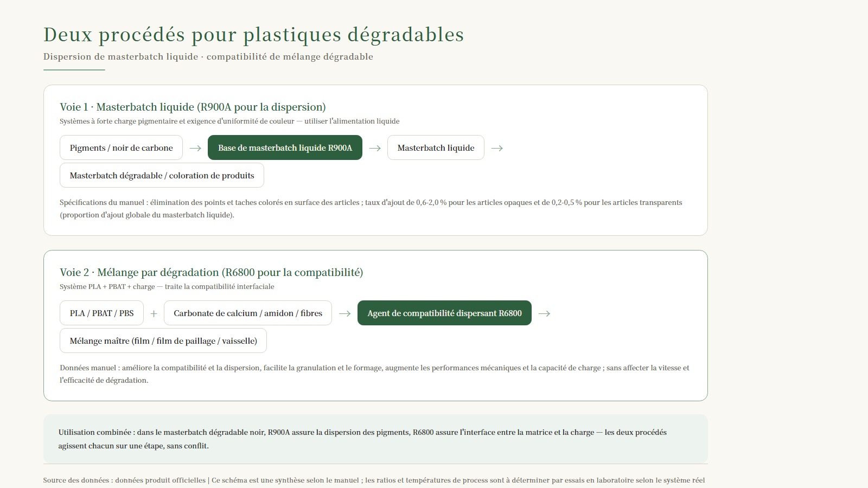Image resolution: width=868 pixels, height=488 pixels.
Task: Click 'Utilisation combinée' note box
Action: tap(375, 439)
